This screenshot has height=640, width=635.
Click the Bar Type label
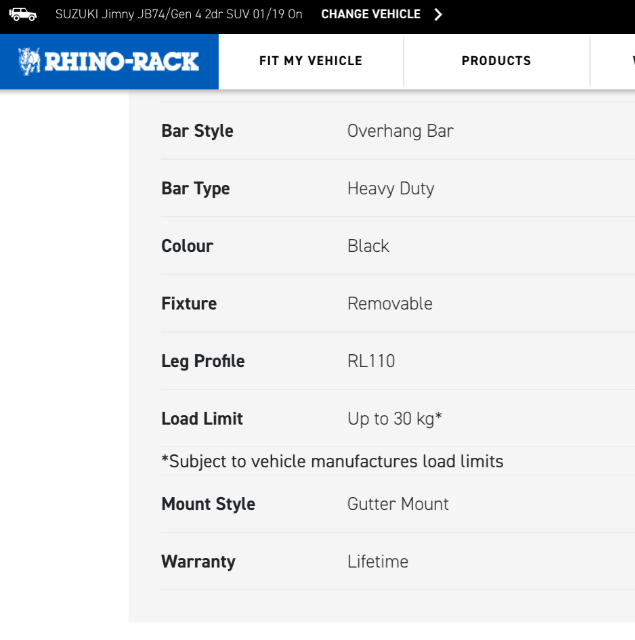click(196, 189)
